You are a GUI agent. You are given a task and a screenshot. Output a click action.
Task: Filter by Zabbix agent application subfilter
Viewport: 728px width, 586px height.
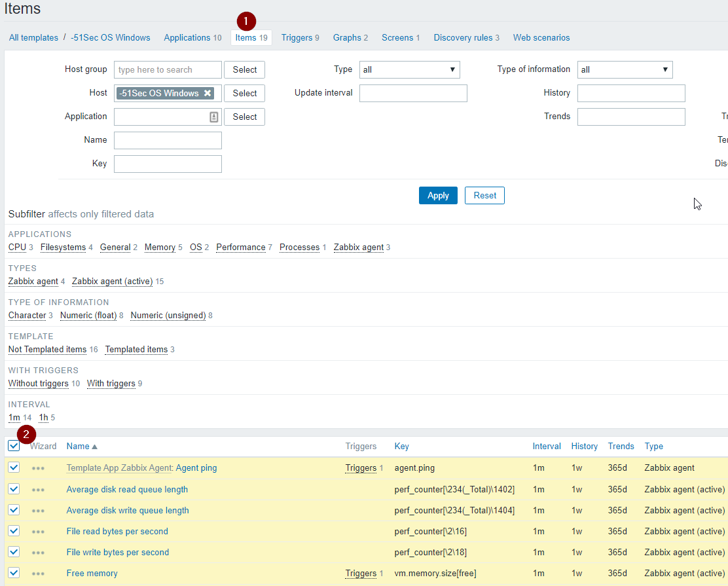pos(359,247)
